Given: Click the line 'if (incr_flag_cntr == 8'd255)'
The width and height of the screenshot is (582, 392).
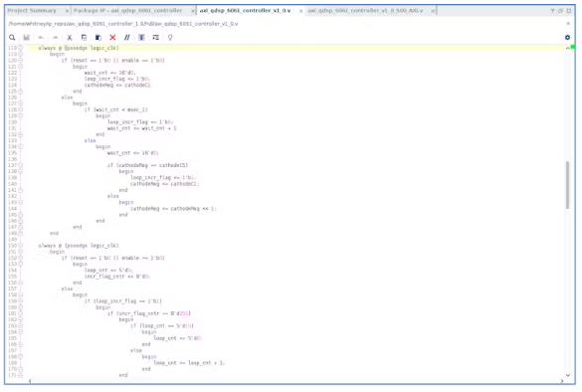Looking at the screenshot, I should coord(149,313).
